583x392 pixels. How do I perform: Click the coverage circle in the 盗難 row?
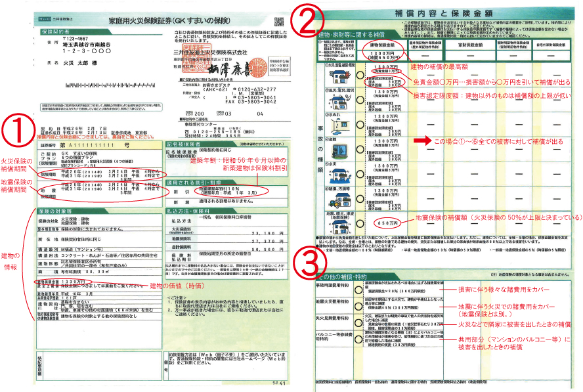tap(360, 149)
